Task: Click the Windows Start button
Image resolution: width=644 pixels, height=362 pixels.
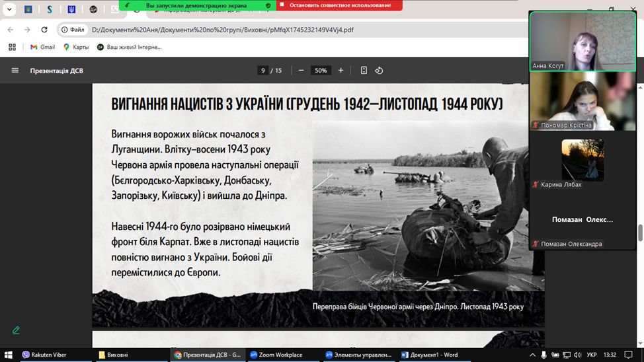Action: click(7, 355)
